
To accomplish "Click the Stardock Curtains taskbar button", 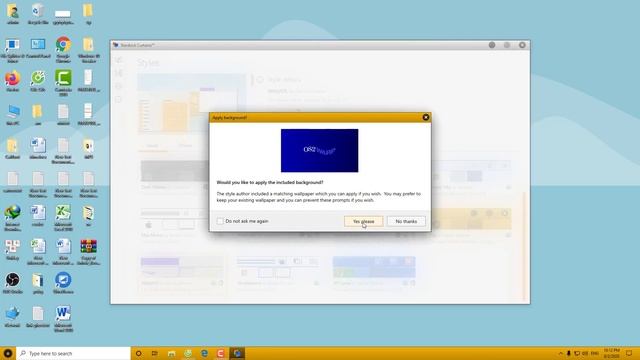I will [x=237, y=353].
